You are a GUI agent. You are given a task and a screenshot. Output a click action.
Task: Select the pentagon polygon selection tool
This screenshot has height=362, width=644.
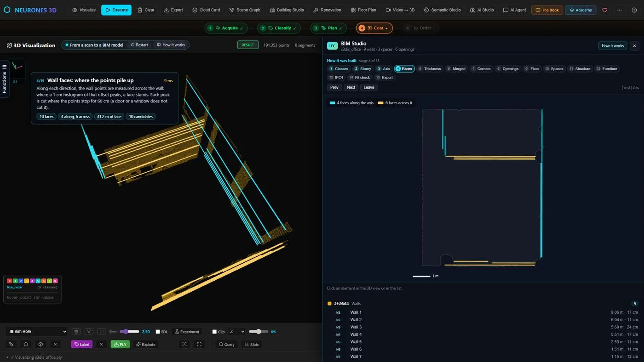tap(26, 345)
